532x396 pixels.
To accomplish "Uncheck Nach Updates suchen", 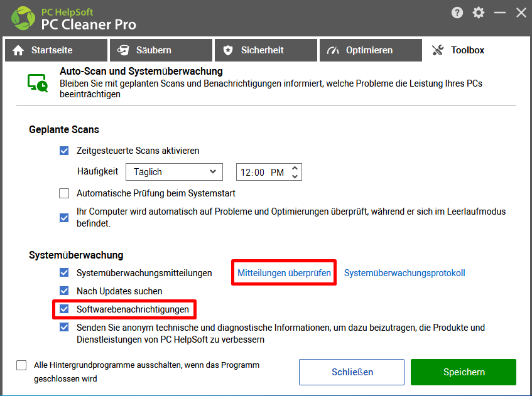I will [64, 291].
